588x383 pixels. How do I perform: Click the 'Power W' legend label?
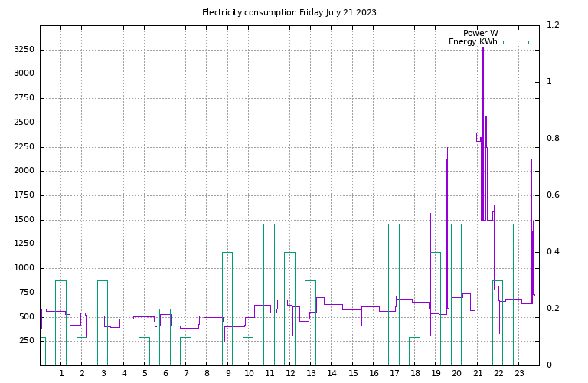[481, 34]
